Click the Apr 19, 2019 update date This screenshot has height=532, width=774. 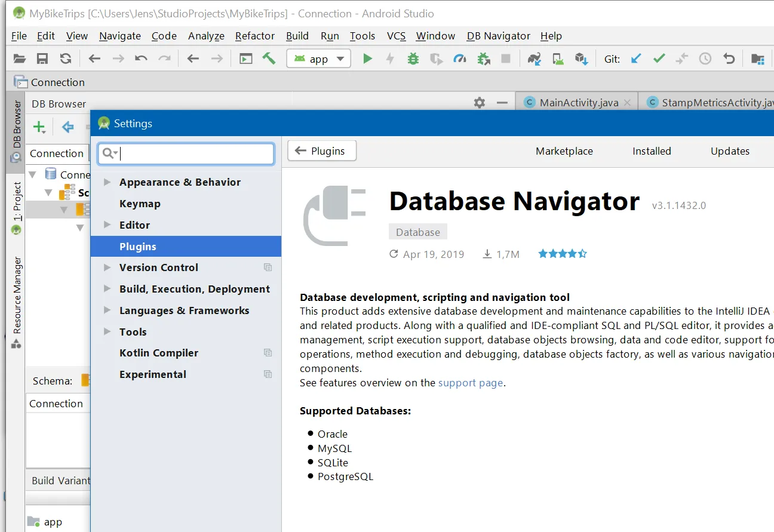coord(434,254)
